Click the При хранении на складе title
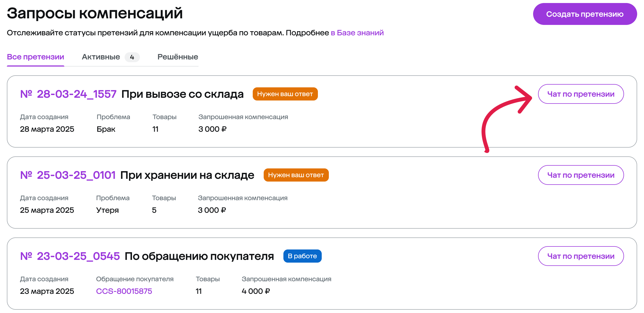This screenshot has height=313, width=644. coord(187,175)
